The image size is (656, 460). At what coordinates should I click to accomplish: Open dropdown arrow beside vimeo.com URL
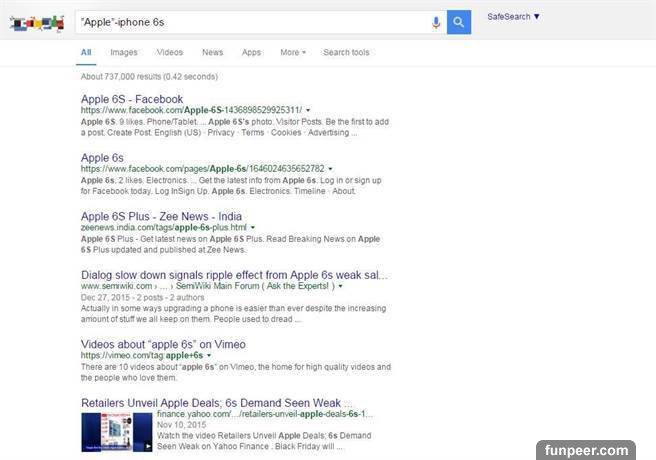tap(211, 355)
